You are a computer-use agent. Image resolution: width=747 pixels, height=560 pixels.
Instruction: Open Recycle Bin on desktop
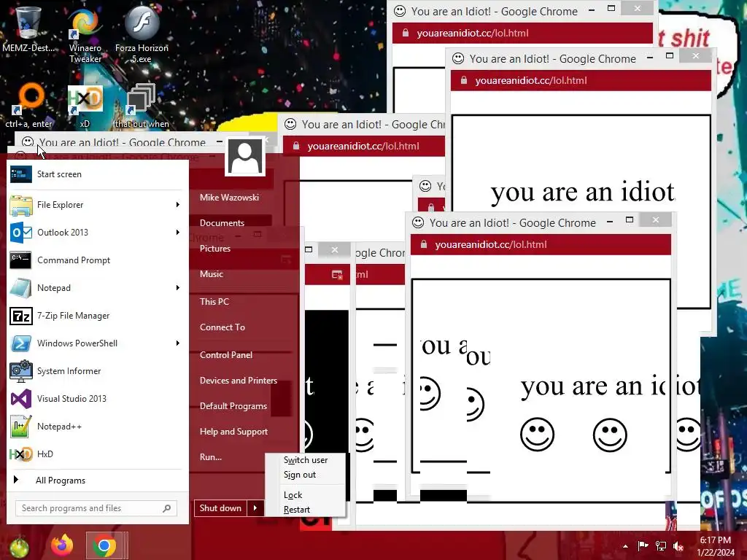coord(28,29)
